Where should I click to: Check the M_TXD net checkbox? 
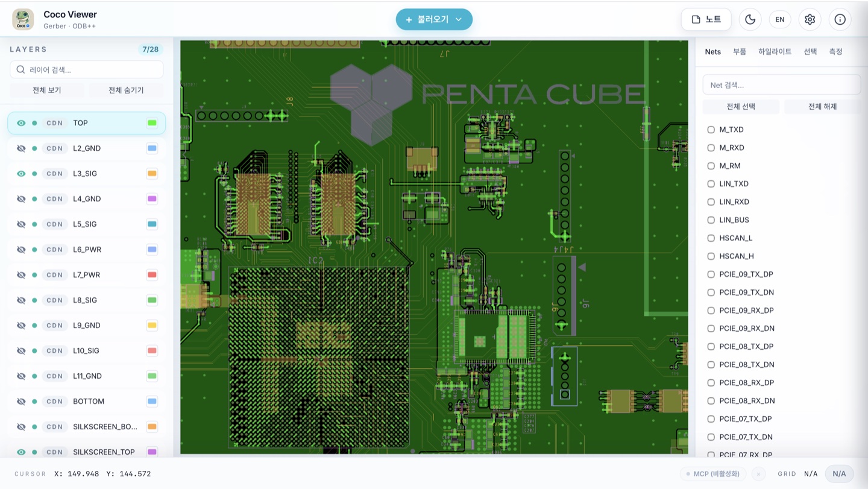(x=711, y=130)
